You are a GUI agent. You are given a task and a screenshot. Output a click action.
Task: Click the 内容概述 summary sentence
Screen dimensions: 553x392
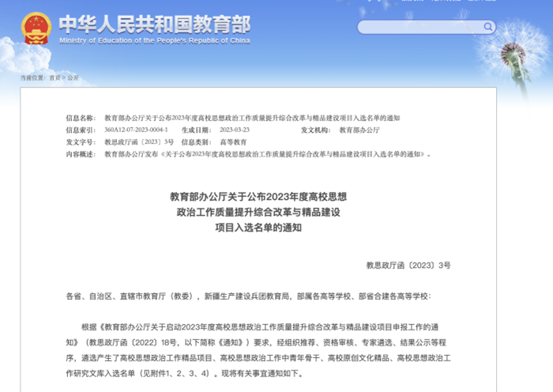coord(268,154)
